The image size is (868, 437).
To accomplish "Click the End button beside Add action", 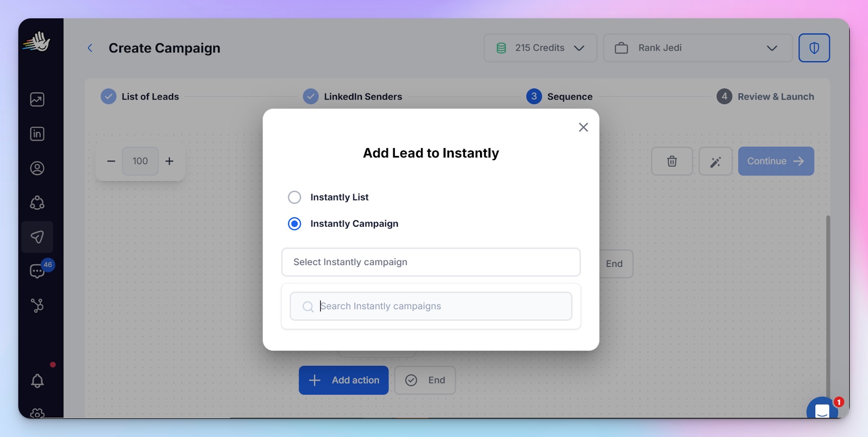I will [x=425, y=380].
